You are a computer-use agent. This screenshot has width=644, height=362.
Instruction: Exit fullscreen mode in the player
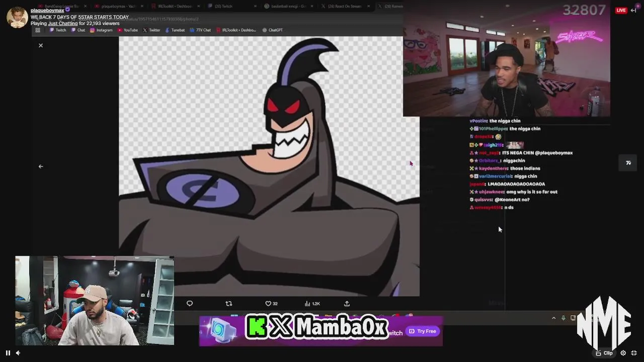tap(634, 353)
